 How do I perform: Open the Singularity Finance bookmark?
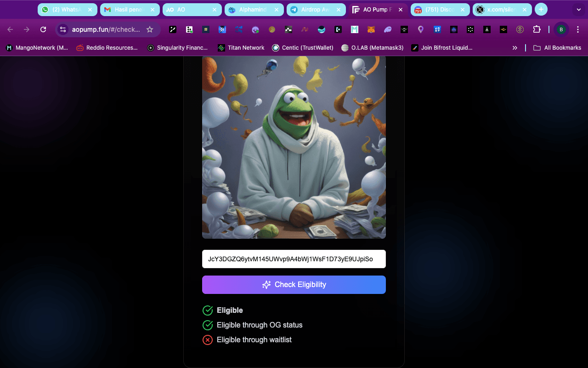(x=177, y=47)
